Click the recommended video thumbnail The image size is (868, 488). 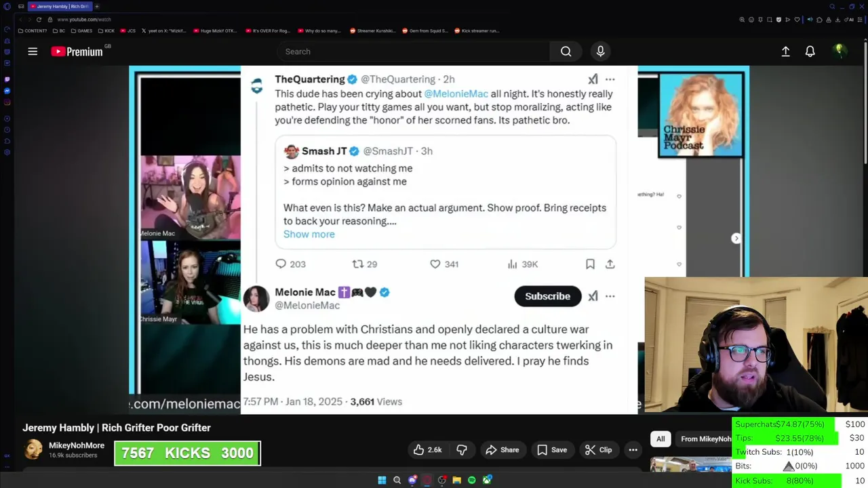coord(691,464)
